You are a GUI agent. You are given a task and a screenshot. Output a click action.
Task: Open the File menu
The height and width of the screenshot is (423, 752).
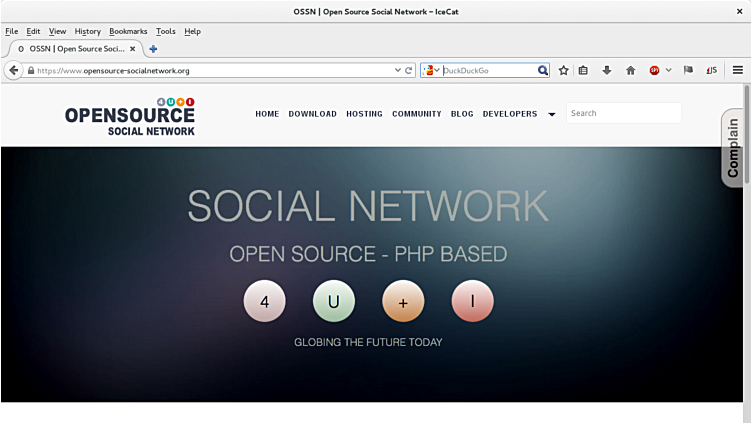click(x=12, y=31)
